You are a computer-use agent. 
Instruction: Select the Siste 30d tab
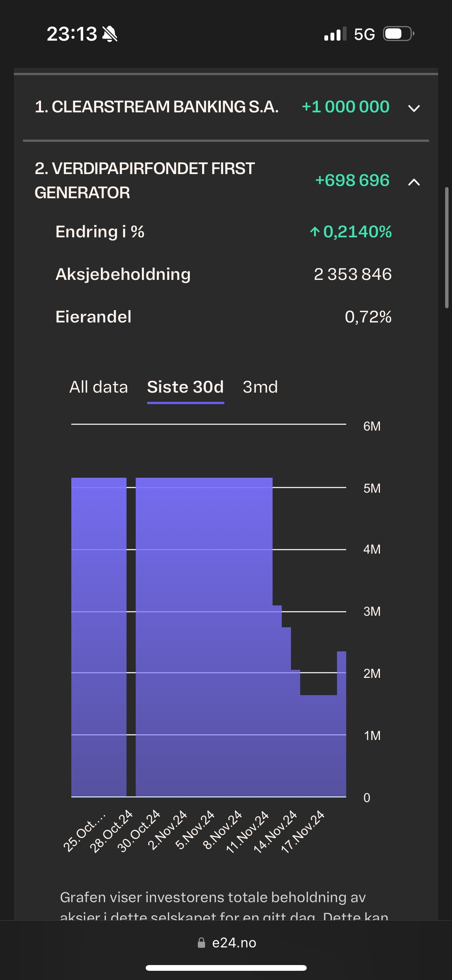tap(186, 387)
